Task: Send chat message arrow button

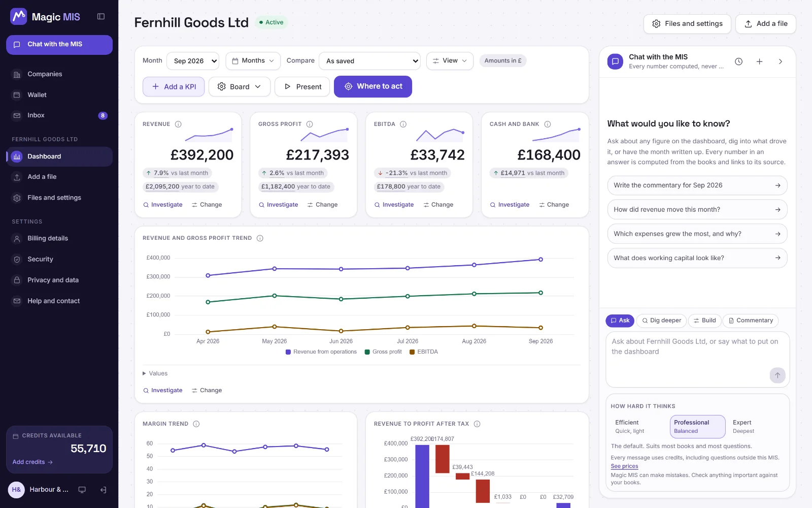Action: [x=777, y=375]
